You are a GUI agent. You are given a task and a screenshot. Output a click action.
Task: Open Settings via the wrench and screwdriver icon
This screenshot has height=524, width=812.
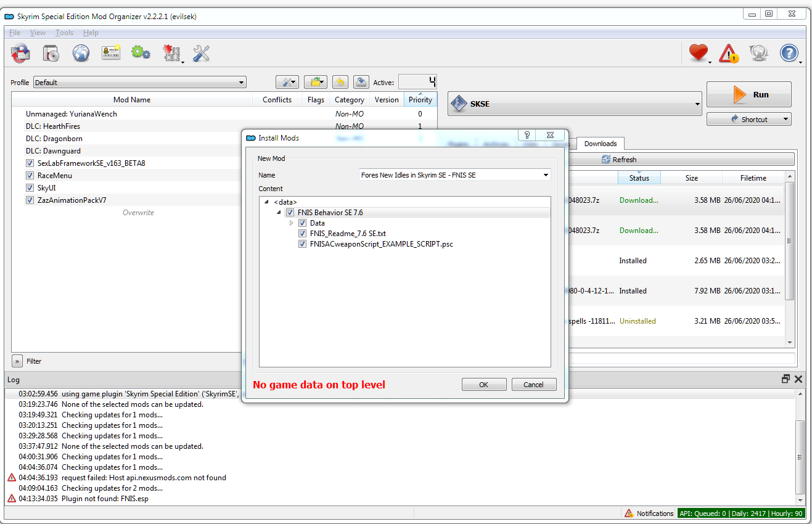pyautogui.click(x=201, y=53)
